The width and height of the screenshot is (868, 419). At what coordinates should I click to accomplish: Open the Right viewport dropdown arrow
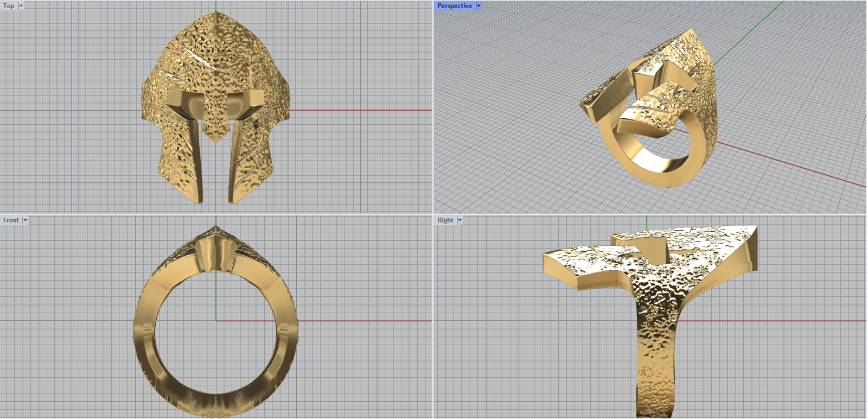point(459,220)
